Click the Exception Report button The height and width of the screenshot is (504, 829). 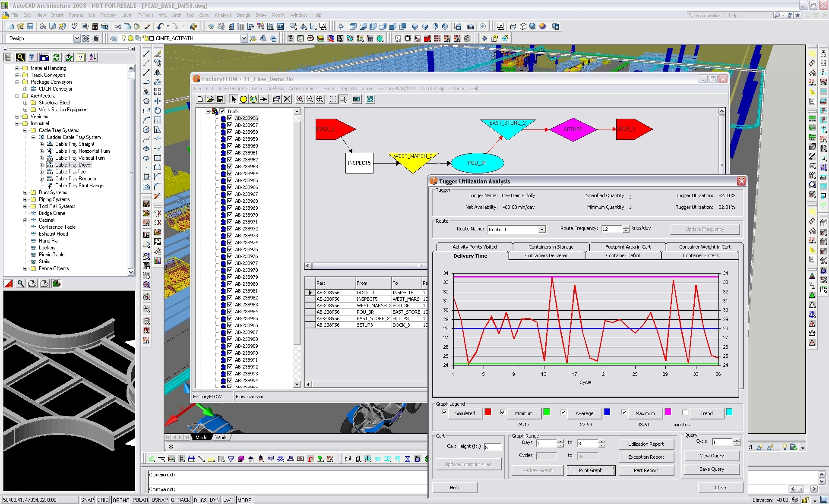tap(645, 457)
